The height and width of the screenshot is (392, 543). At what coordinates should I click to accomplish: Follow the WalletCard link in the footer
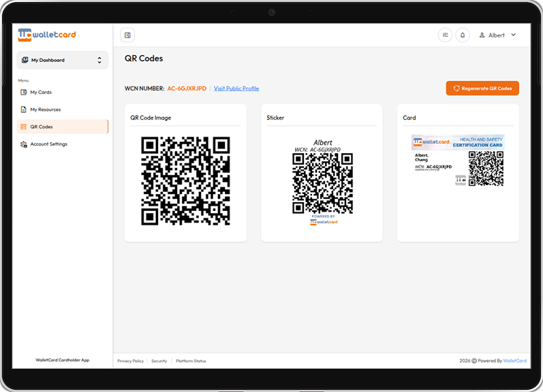point(514,361)
